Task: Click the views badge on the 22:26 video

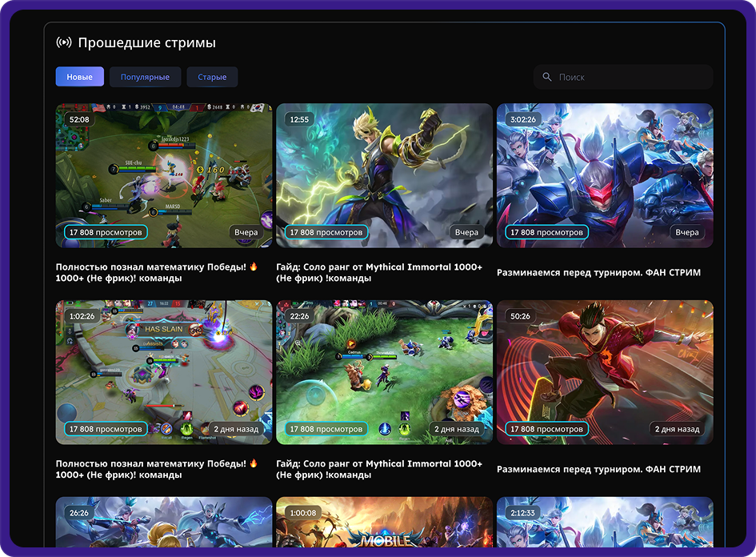Action: click(326, 429)
